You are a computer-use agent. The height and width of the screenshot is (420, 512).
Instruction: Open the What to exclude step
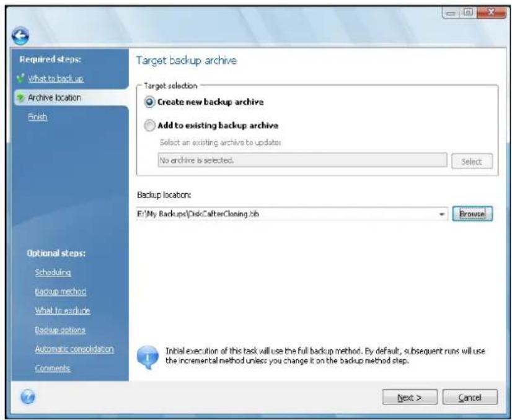pos(63,310)
